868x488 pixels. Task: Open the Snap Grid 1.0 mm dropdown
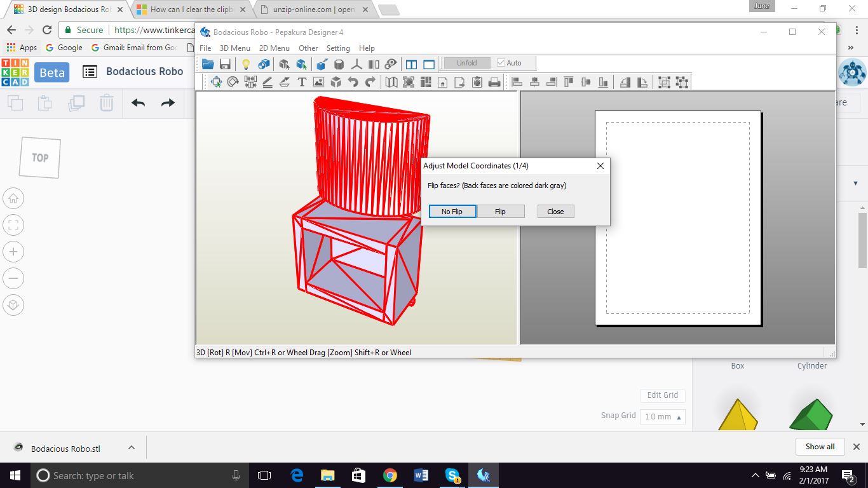663,417
